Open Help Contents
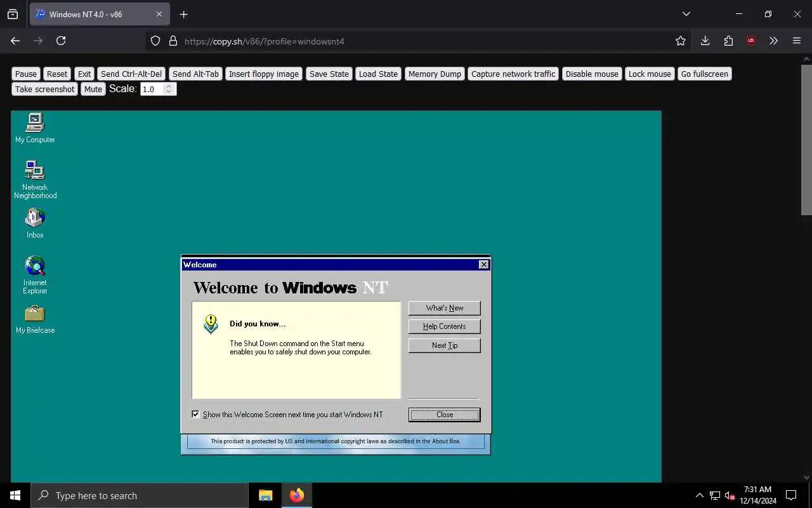Viewport: 812px width, 508px height. click(x=444, y=326)
